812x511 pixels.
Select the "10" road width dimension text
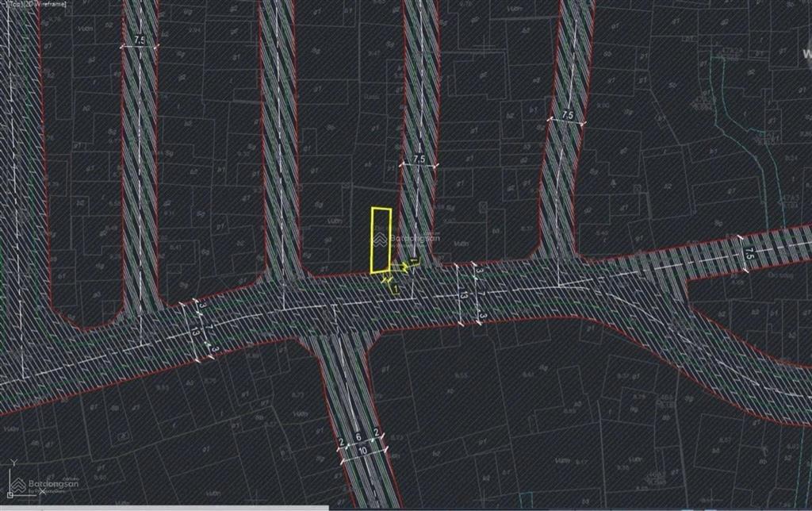[x=363, y=451]
